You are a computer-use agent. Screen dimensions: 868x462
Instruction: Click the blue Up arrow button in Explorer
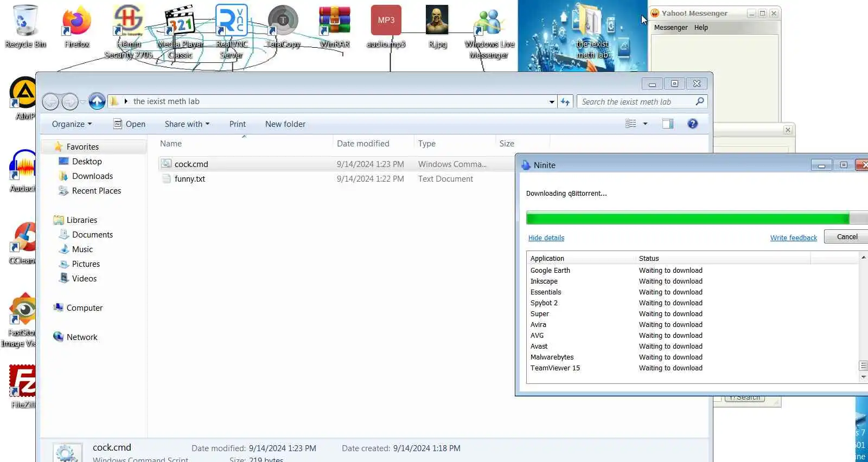(97, 101)
